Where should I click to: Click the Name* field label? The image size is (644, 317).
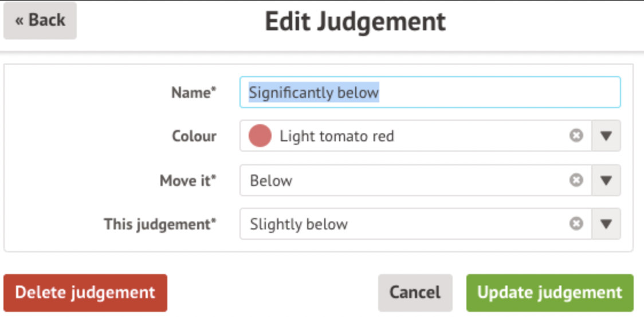194,93
